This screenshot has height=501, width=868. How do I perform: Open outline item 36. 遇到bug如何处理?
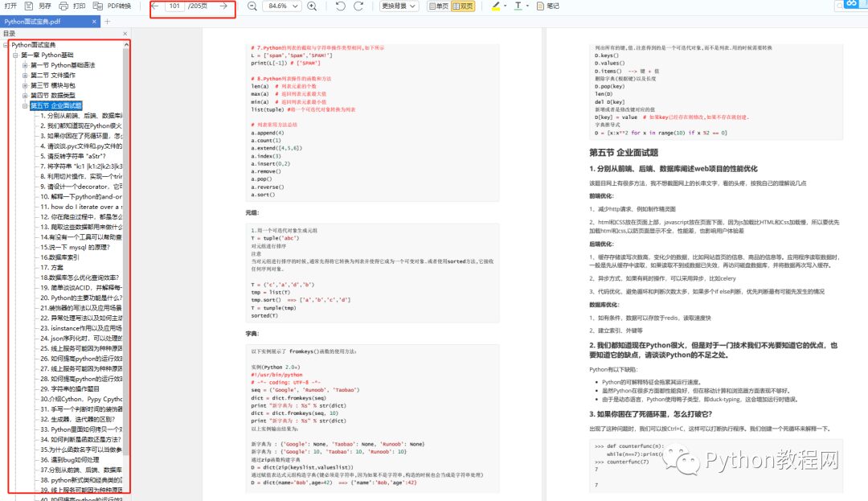(70, 459)
